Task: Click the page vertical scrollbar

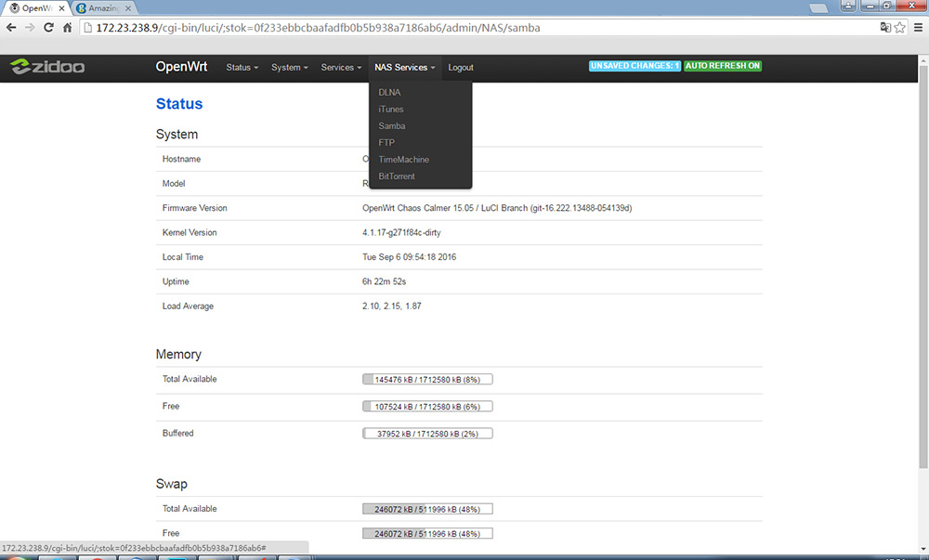Action: [x=923, y=267]
